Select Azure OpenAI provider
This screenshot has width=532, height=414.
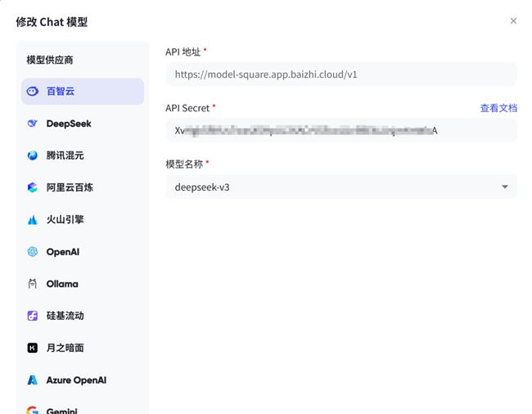[83, 380]
